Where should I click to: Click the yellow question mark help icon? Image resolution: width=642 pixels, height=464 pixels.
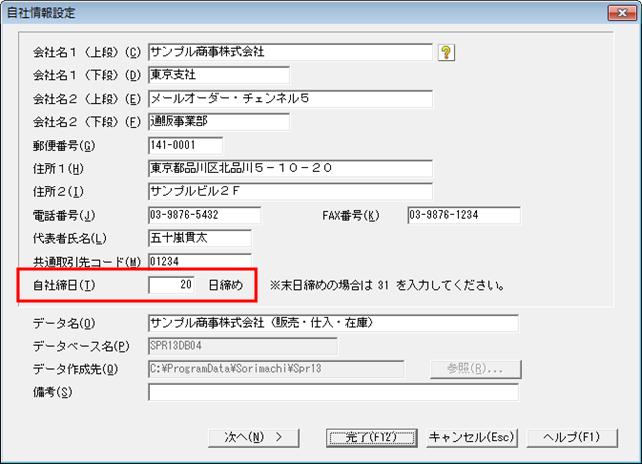coord(446,52)
